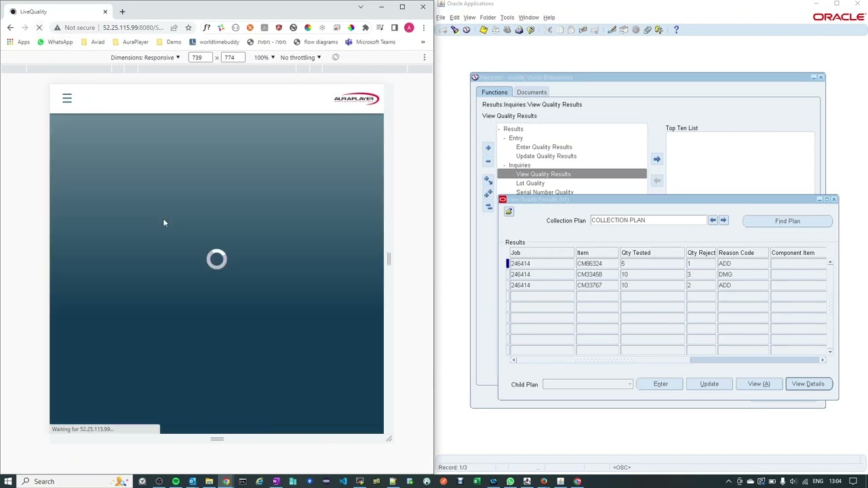Click the device height field showing 774

coord(233,58)
